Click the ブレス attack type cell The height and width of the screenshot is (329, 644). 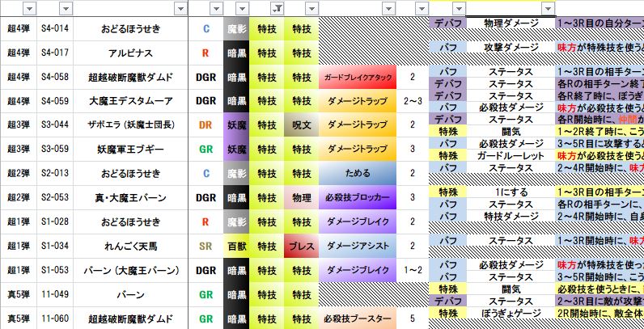(x=300, y=246)
